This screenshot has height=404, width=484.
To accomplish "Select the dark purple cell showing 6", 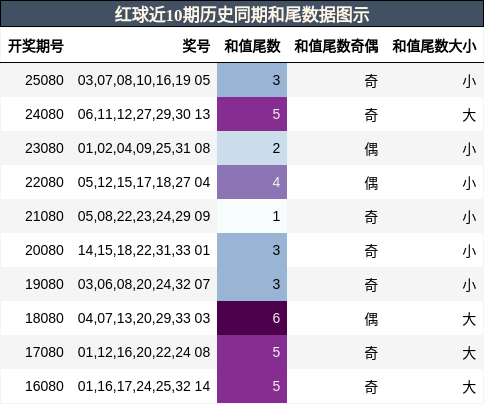I will (252, 318).
